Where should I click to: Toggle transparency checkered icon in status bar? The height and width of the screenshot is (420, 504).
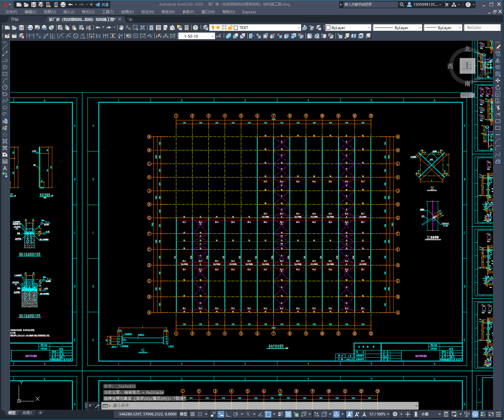tap(288, 414)
